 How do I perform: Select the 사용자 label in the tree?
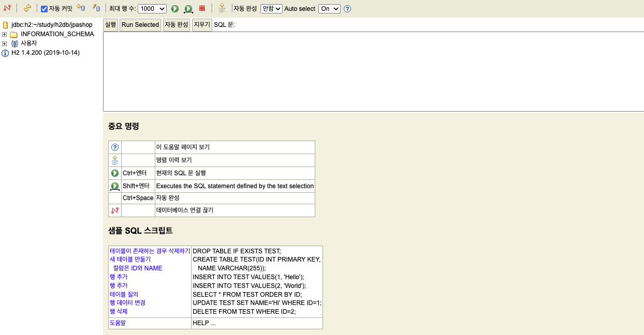tap(29, 43)
